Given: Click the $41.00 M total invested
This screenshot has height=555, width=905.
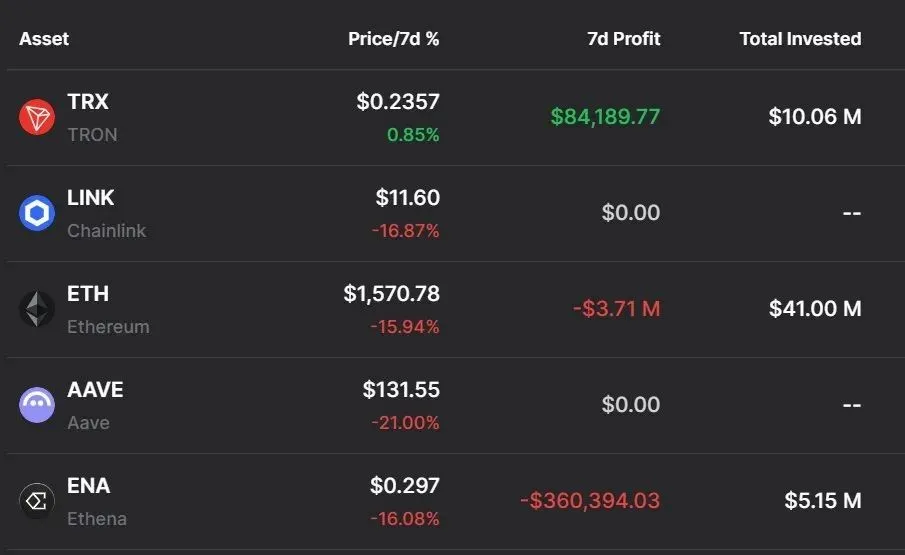Looking at the screenshot, I should (815, 309).
